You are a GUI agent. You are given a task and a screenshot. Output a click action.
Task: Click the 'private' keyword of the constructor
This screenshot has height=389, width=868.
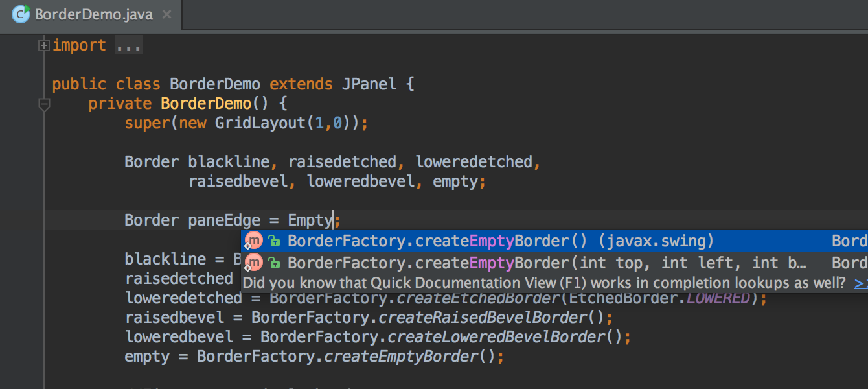point(120,104)
